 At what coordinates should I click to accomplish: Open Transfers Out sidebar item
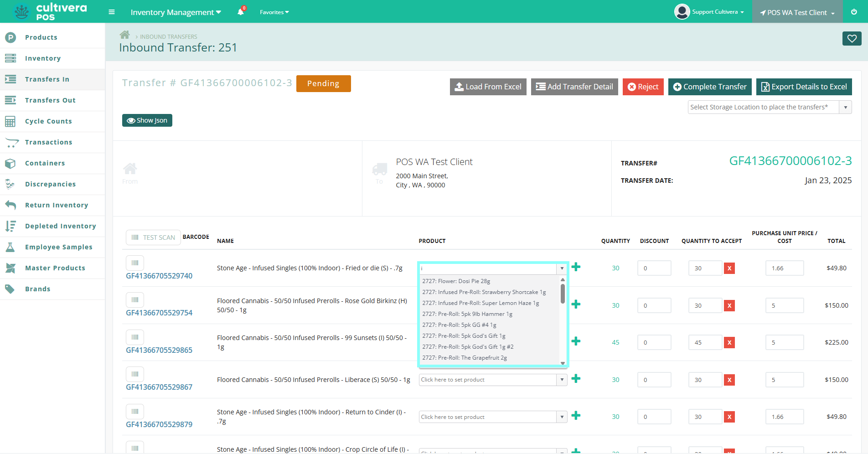(52, 100)
